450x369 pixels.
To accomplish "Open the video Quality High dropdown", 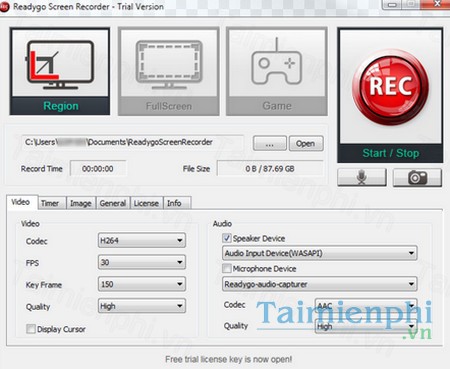I will point(142,306).
